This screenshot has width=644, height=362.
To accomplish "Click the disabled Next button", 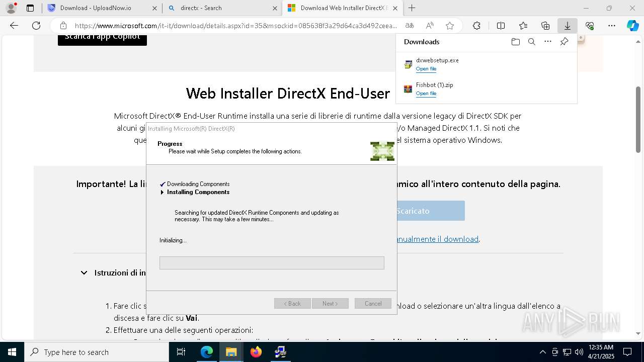I will tap(330, 304).
